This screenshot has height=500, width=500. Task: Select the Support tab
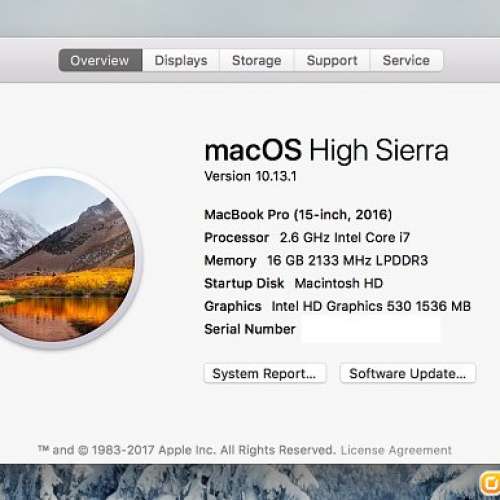(332, 60)
